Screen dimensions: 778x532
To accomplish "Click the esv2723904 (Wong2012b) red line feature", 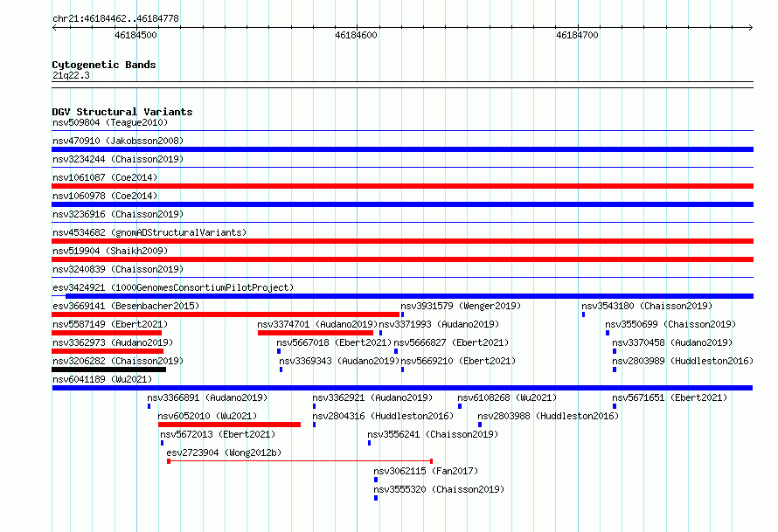I will pos(300,461).
